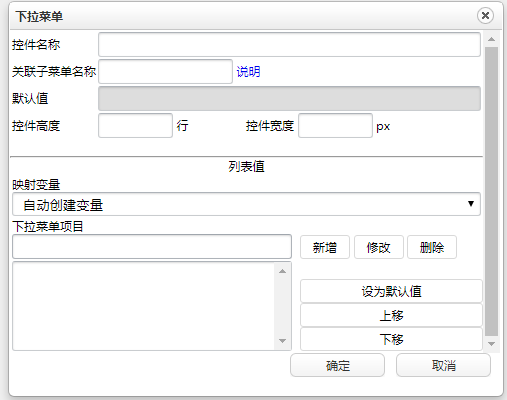Confirm with the 确定 button
The height and width of the screenshot is (400, 507).
click(x=337, y=365)
